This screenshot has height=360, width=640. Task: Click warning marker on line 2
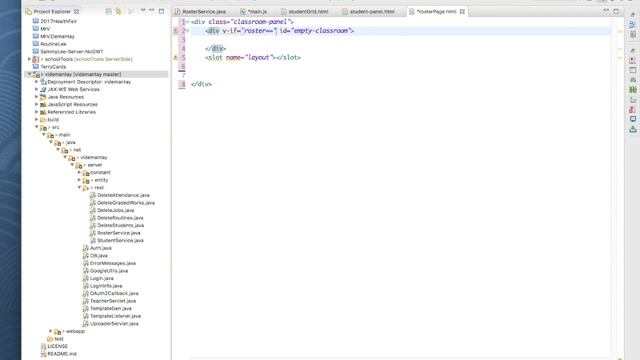(x=176, y=31)
